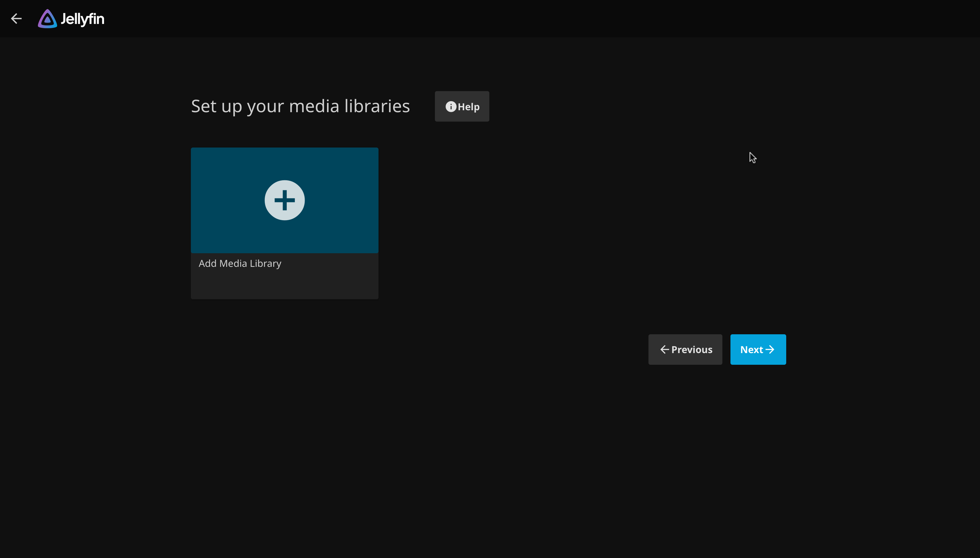Image resolution: width=980 pixels, height=558 pixels.
Task: Click Help next to the page title
Action: [x=461, y=106]
